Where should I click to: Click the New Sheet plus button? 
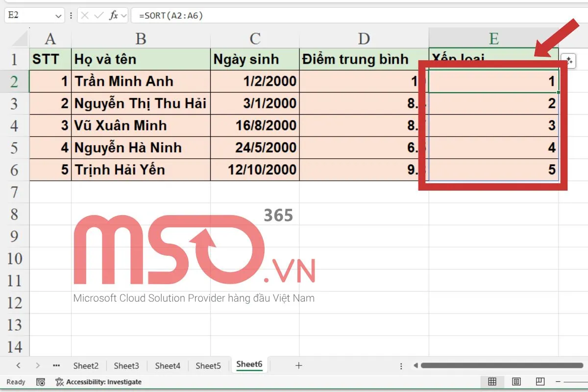coord(298,365)
